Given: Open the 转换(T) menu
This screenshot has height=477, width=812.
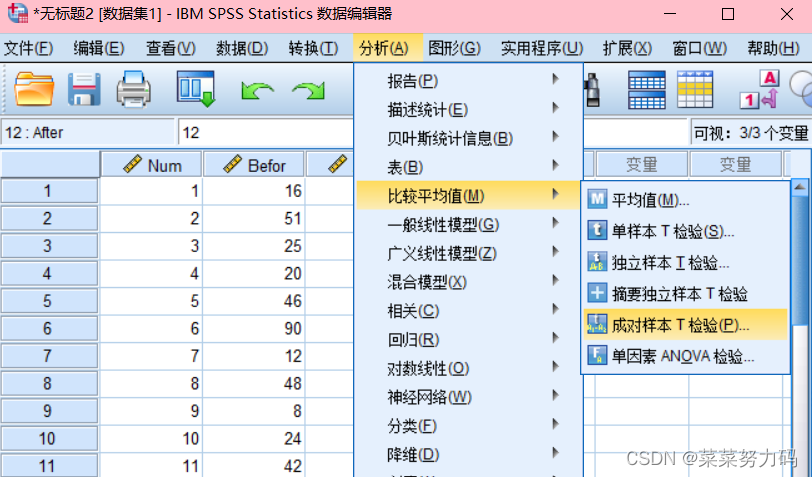Looking at the screenshot, I should [313, 48].
